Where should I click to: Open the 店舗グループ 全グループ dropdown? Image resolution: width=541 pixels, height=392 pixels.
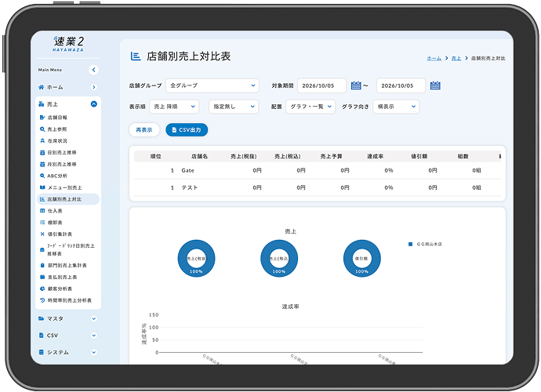point(212,85)
